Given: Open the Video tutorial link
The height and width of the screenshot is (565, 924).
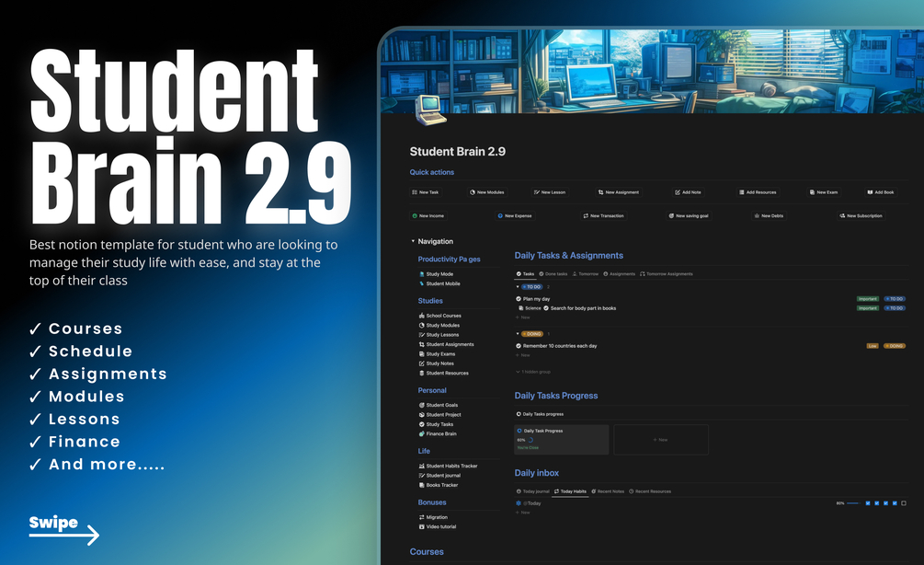Looking at the screenshot, I should click(438, 526).
